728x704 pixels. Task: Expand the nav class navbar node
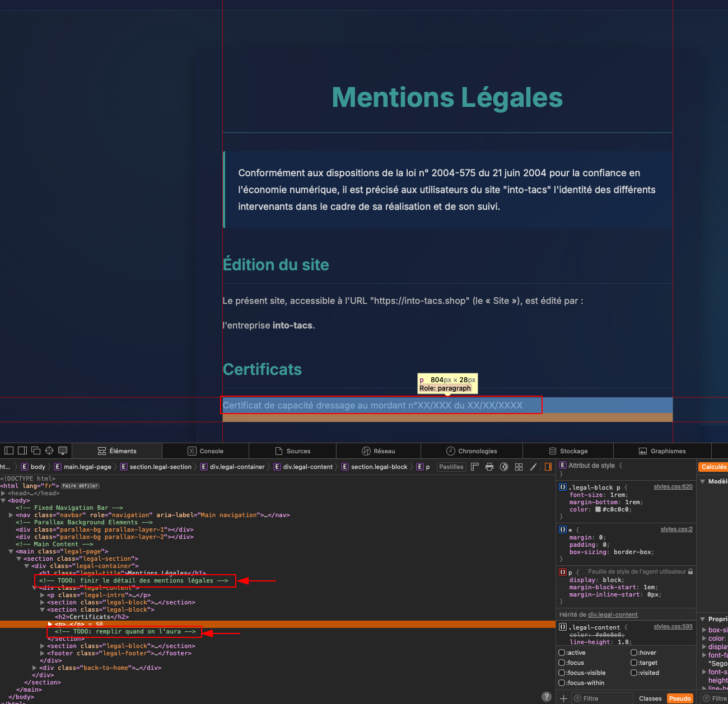point(11,515)
